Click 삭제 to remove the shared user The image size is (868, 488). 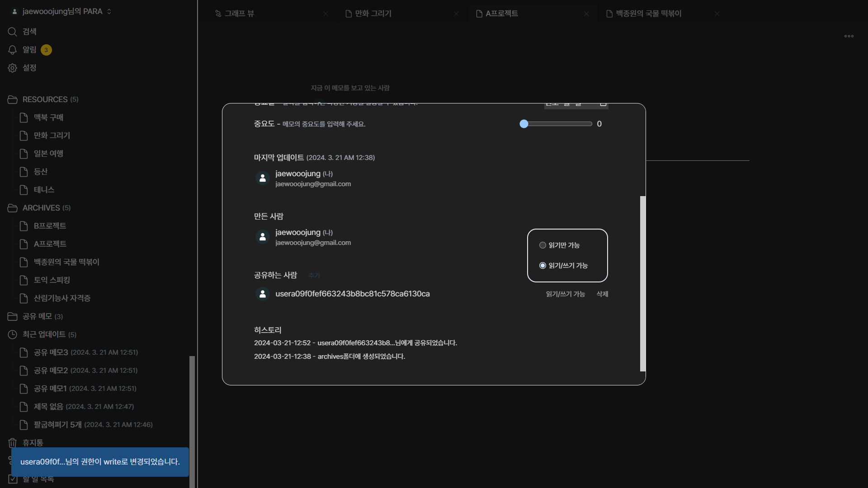tap(602, 294)
